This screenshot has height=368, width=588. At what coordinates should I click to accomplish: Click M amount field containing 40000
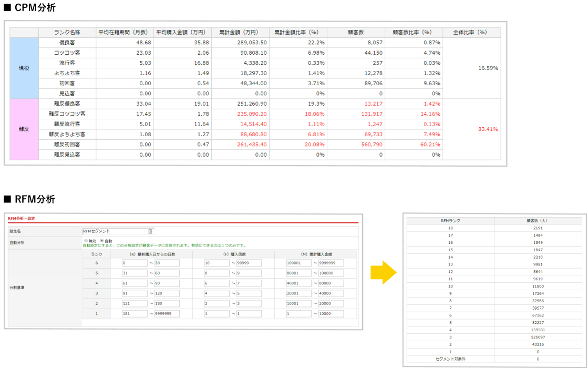(331, 293)
